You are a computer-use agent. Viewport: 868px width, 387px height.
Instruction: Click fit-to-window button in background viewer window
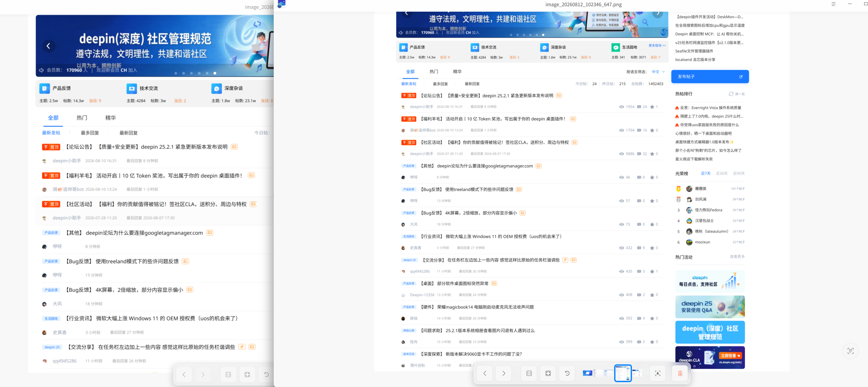pos(247,375)
